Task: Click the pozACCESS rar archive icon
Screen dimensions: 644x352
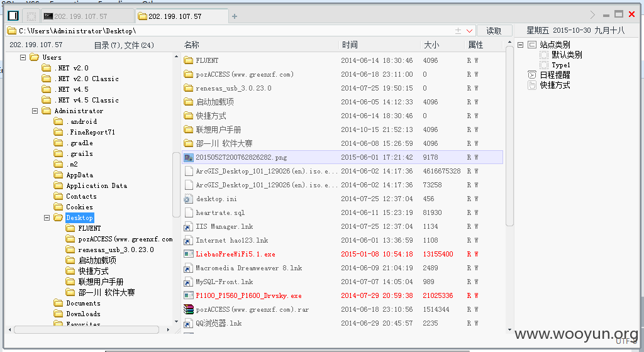Action: [189, 309]
